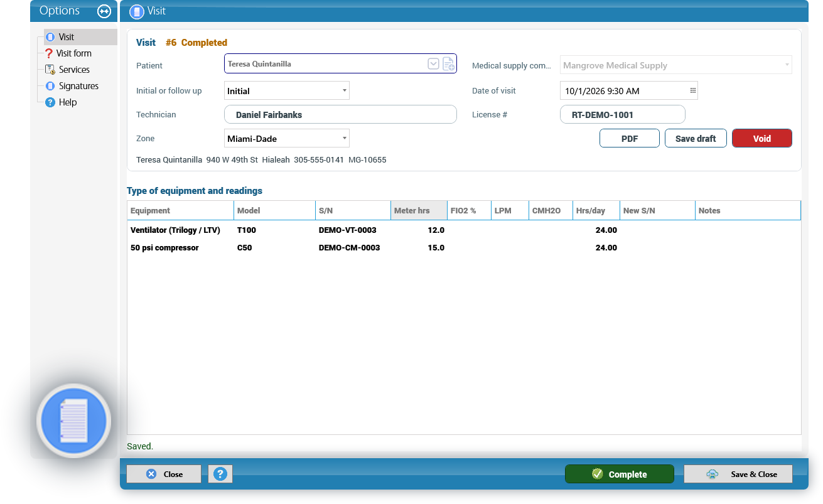The image size is (823, 504).
Task: Click the New S/N column header
Action: click(657, 211)
